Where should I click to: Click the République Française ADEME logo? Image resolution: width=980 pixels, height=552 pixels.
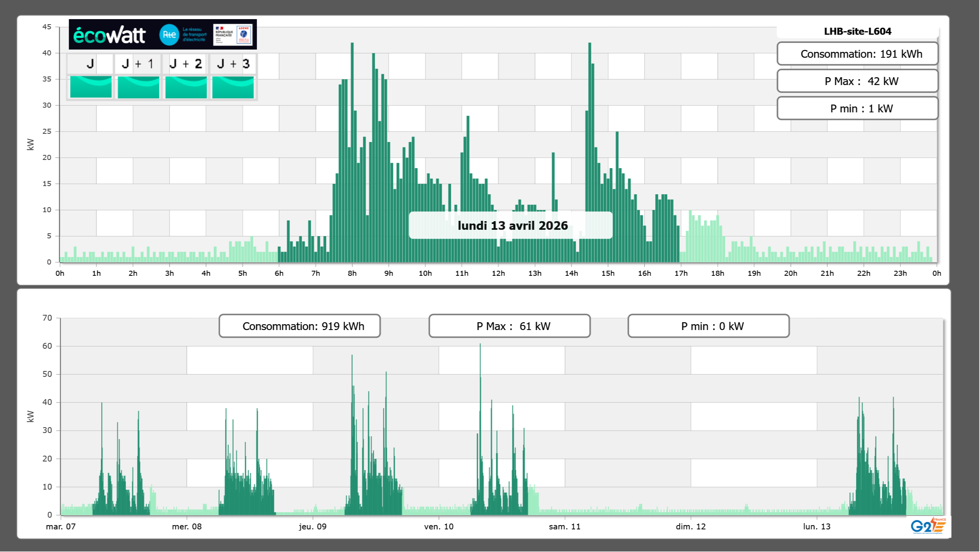(233, 35)
